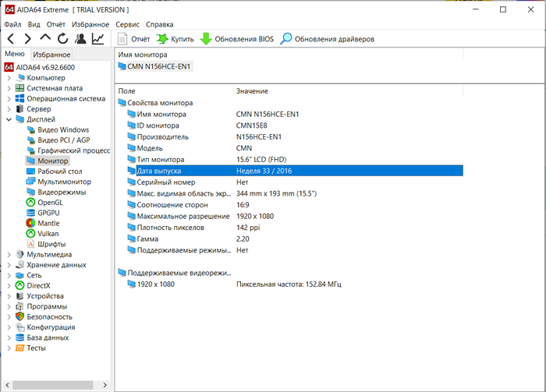Open the Справка menu
Image resolution: width=546 pixels, height=392 pixels.
159,24
